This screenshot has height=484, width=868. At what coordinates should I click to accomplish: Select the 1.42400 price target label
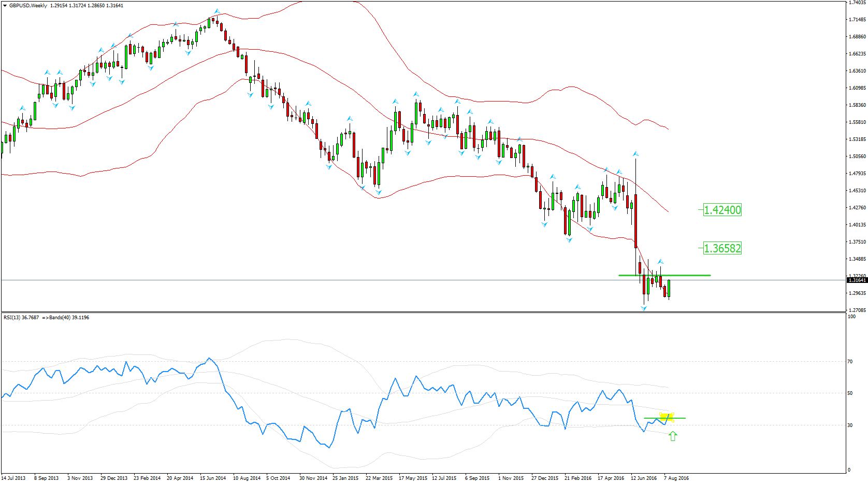(x=722, y=210)
